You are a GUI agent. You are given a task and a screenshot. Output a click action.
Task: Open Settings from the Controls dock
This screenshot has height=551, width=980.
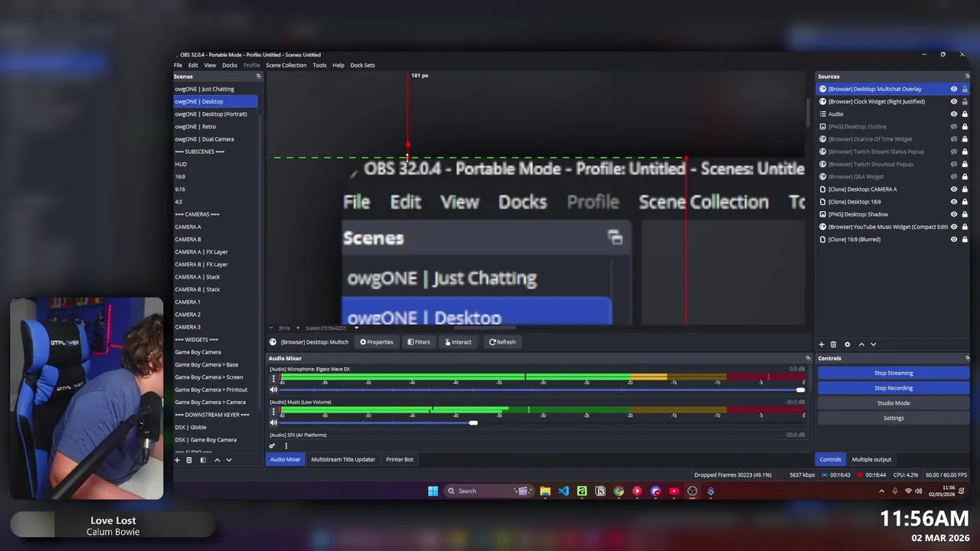pyautogui.click(x=893, y=419)
